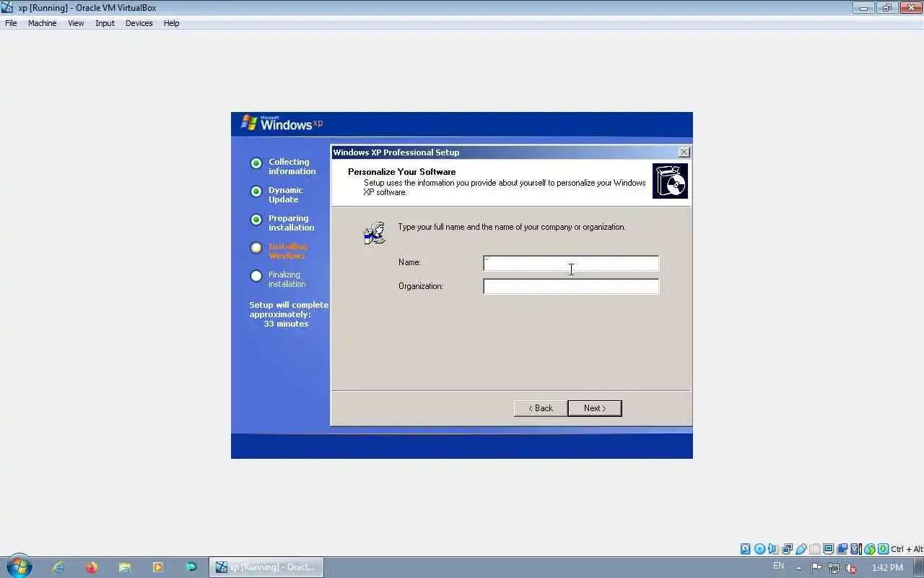Toggle the mouse integration status icon
Screen dimensions: 924x578
pyautogui.click(x=870, y=549)
